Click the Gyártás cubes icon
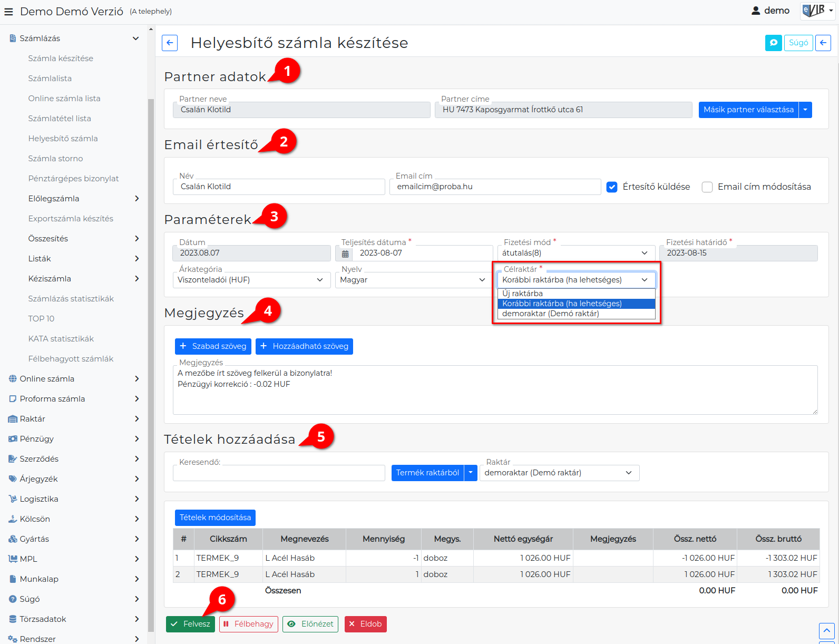 (13, 539)
